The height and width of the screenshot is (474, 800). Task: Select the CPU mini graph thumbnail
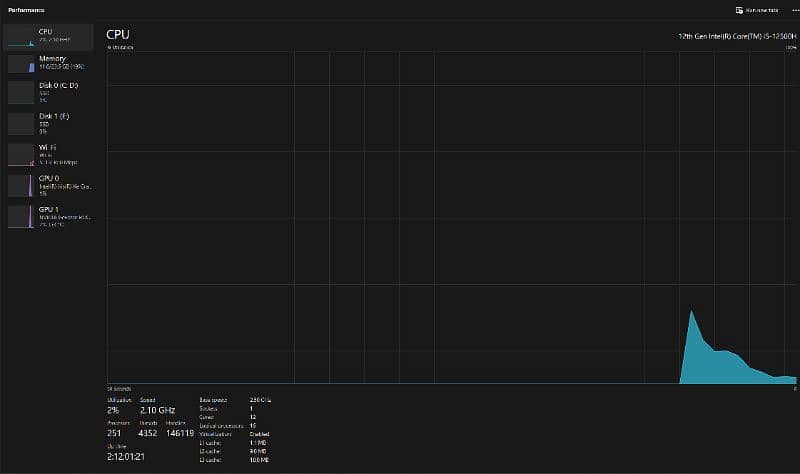point(20,36)
